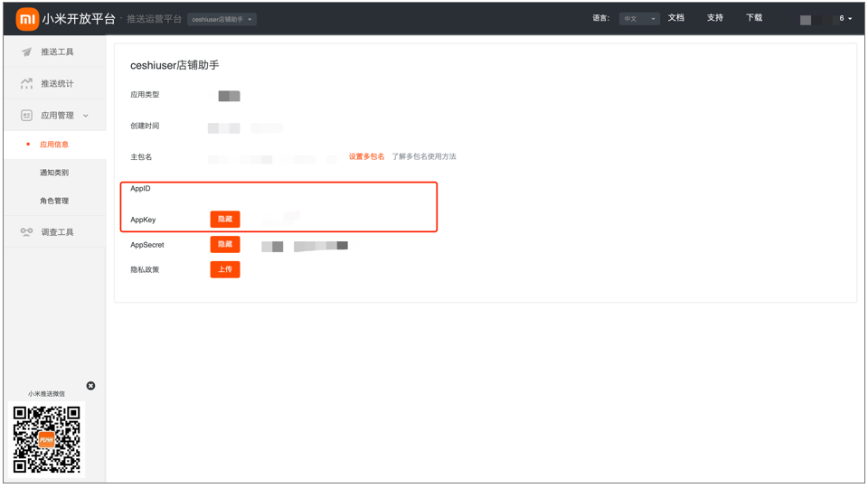Select 应用信息 in the sidebar

point(54,145)
